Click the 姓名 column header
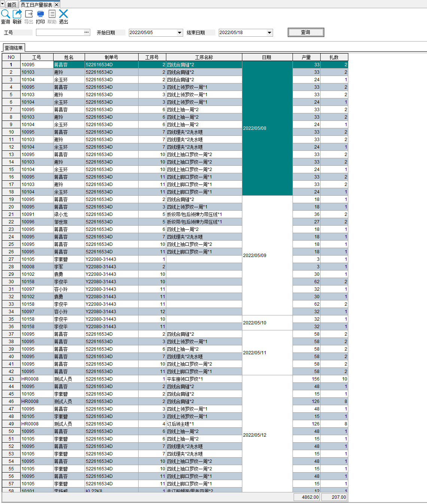 click(x=69, y=57)
